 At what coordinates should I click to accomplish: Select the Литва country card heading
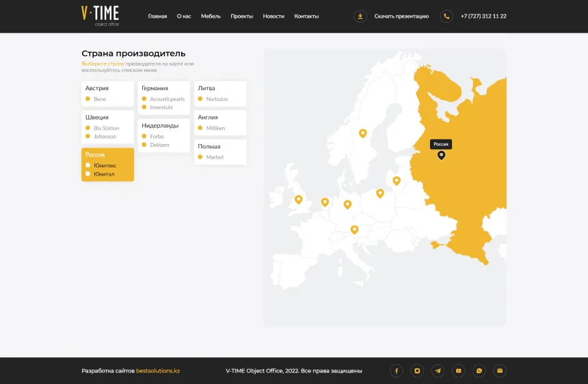(x=206, y=88)
